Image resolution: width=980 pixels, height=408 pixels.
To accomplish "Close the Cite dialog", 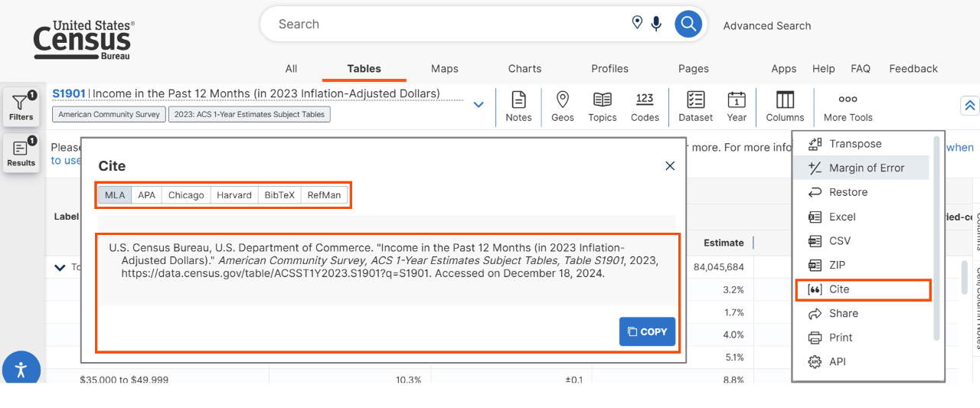I will pos(670,165).
